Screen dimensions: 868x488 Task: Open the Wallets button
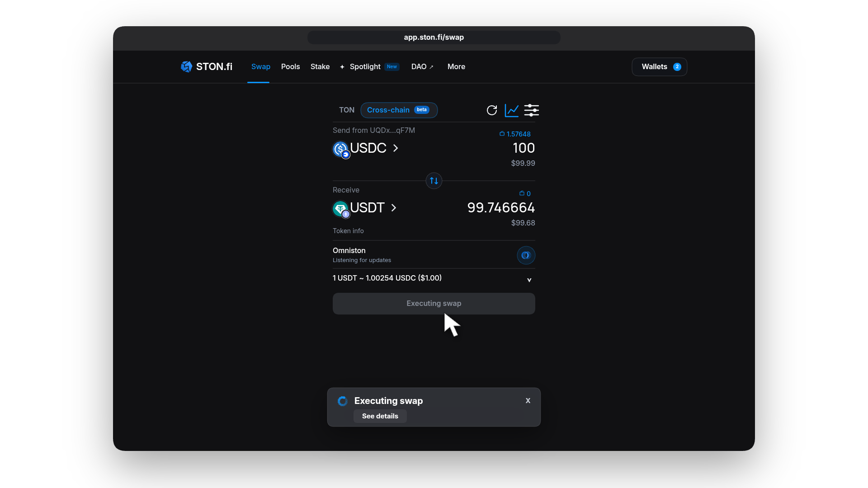(x=660, y=67)
